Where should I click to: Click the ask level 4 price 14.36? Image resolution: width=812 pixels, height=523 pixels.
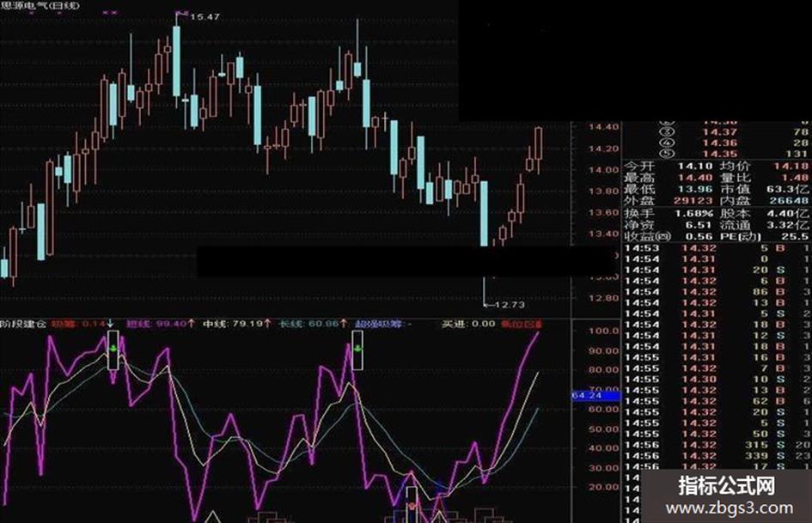tap(719, 143)
